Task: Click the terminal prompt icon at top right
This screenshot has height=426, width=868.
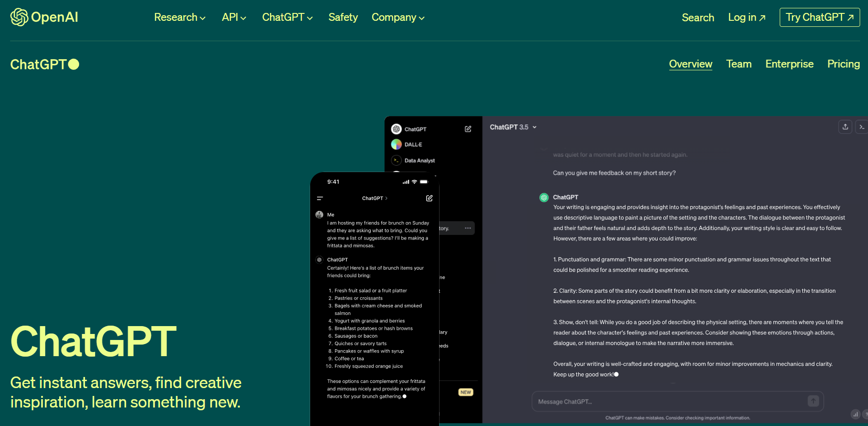Action: 862,127
